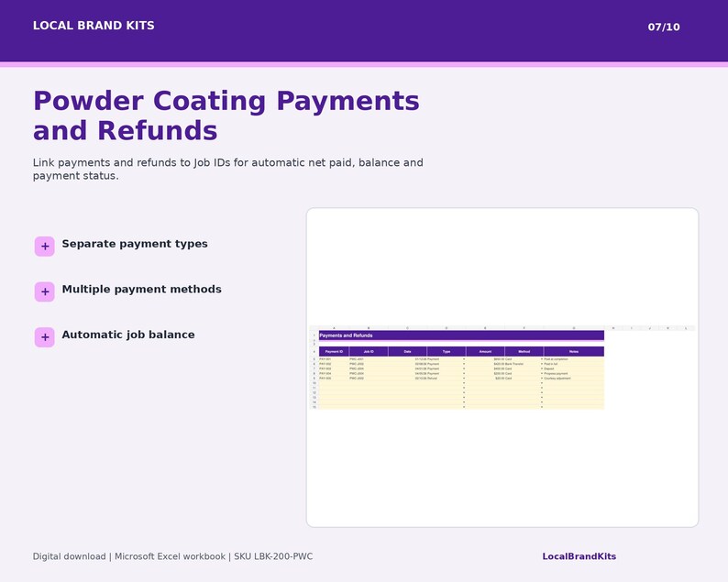Click the 07/10 page counter

click(664, 27)
